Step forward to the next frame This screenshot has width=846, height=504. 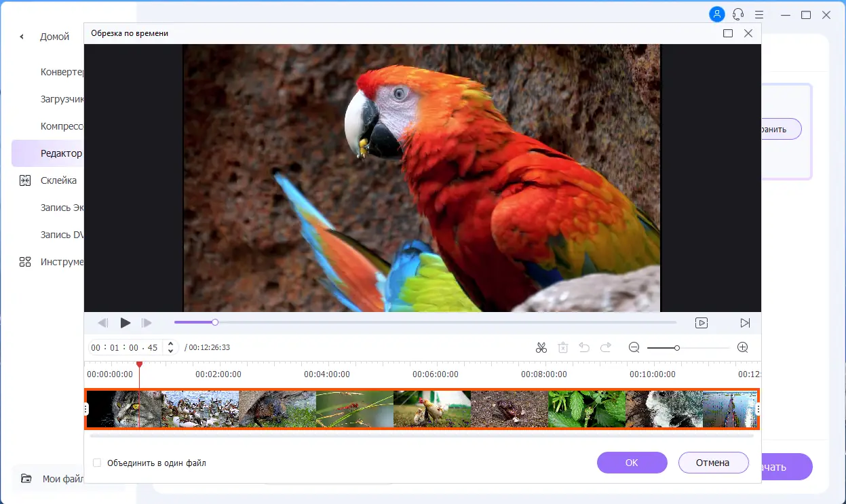[147, 323]
